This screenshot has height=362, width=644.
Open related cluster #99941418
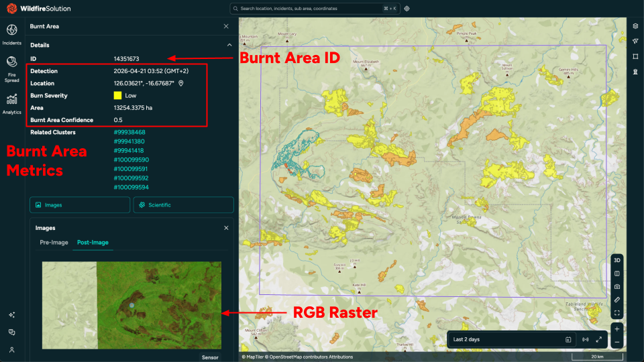[129, 151]
